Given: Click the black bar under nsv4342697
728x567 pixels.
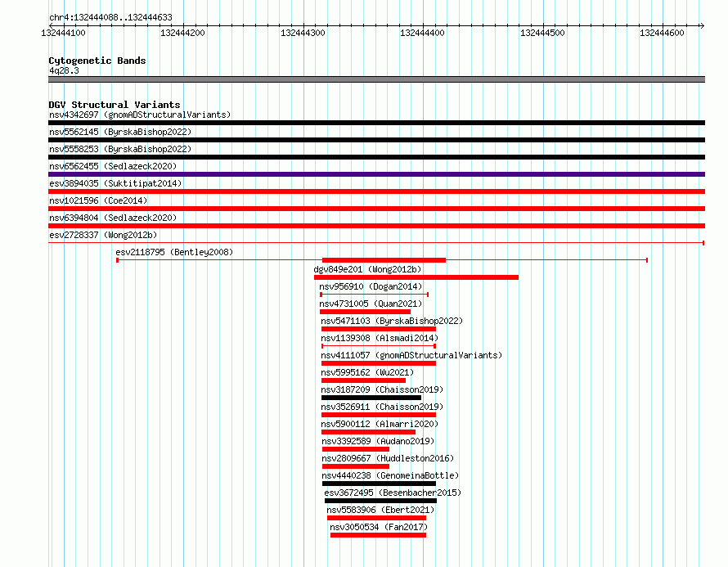Looking at the screenshot, I should pos(376,123).
